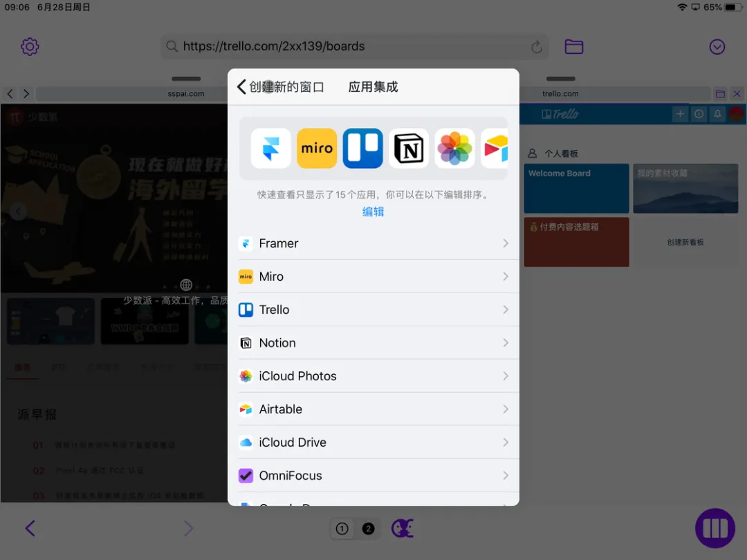Select Miro icon in quick look row
The height and width of the screenshot is (560, 747).
click(317, 148)
